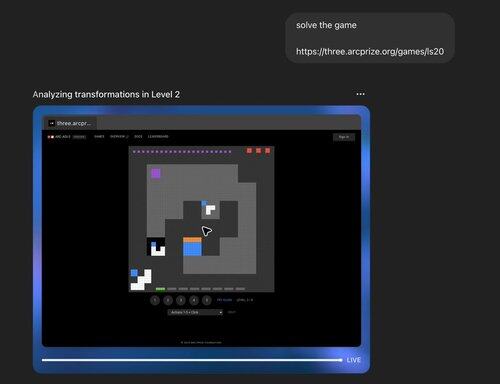Switch to the three.arcpr... browser tab
This screenshot has height=384, width=500.
click(71, 123)
